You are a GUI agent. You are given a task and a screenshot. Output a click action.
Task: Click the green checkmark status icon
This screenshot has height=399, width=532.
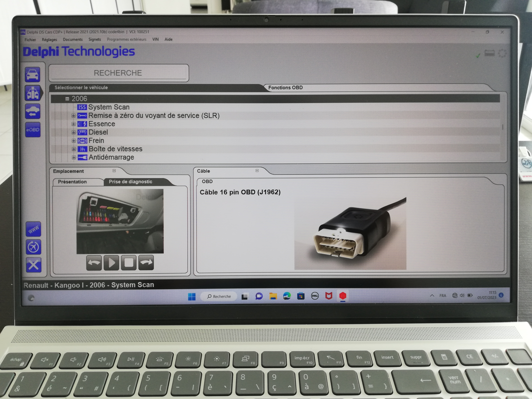tap(478, 56)
